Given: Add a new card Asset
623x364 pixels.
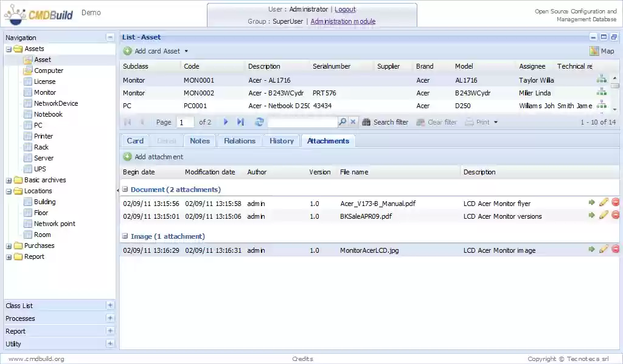Looking at the screenshot, I should pyautogui.click(x=155, y=50).
